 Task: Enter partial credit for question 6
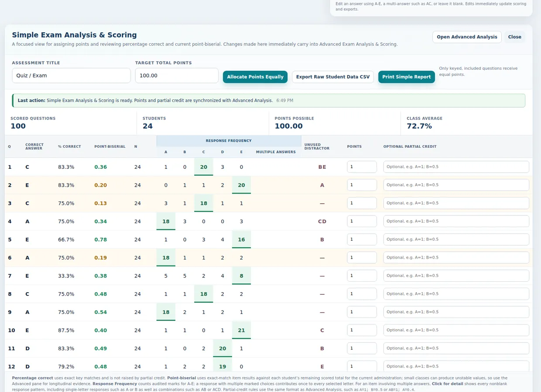coord(456,258)
